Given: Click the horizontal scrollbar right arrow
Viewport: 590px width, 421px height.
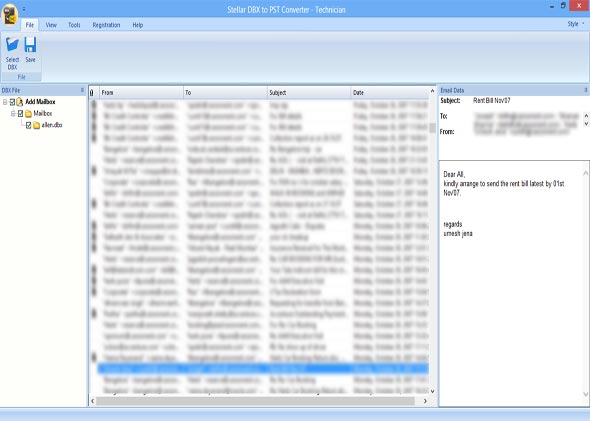Looking at the screenshot, I should point(425,401).
